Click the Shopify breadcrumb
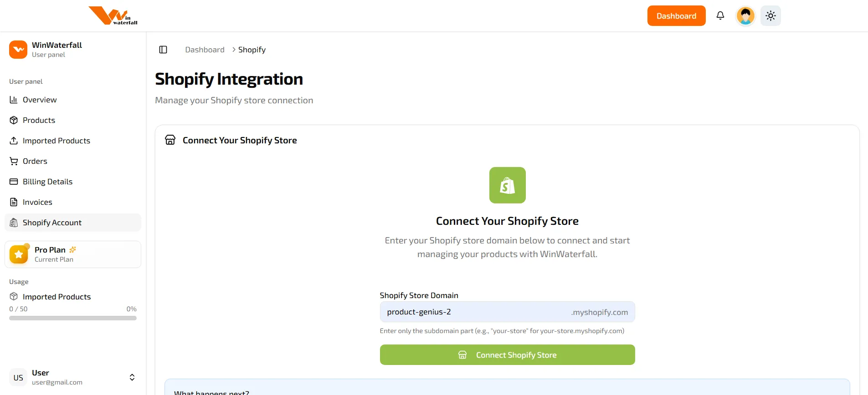The height and width of the screenshot is (395, 868). (252, 50)
